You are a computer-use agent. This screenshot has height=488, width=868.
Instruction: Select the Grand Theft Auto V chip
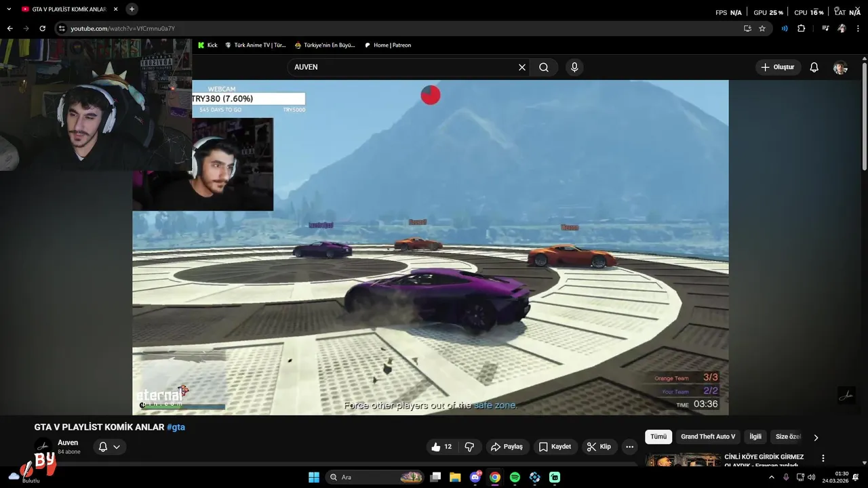[708, 436]
